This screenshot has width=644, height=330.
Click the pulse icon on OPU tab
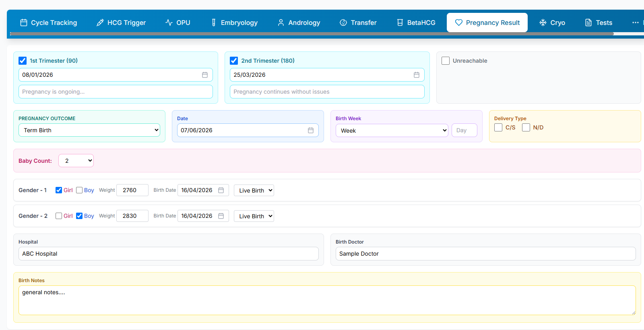169,23
